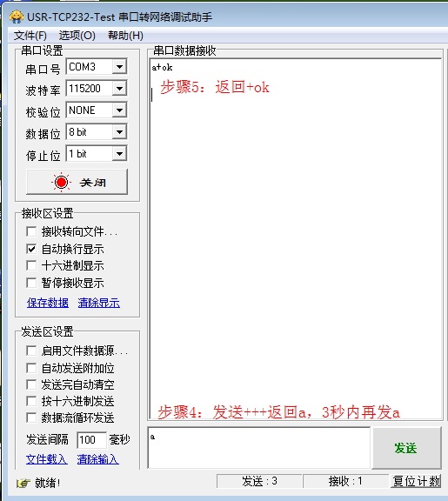Image resolution: width=448 pixels, height=501 pixels.
Task: Click the 保存数据 link
Action: (x=48, y=303)
